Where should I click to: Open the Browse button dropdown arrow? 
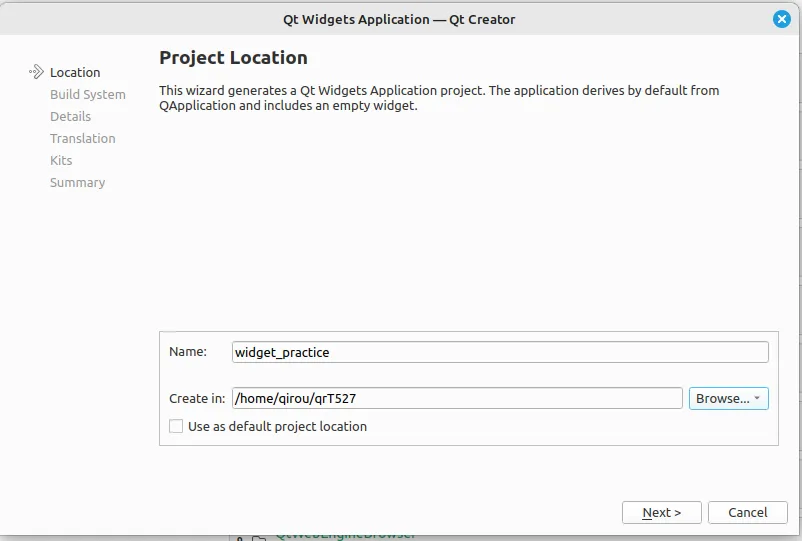click(757, 398)
